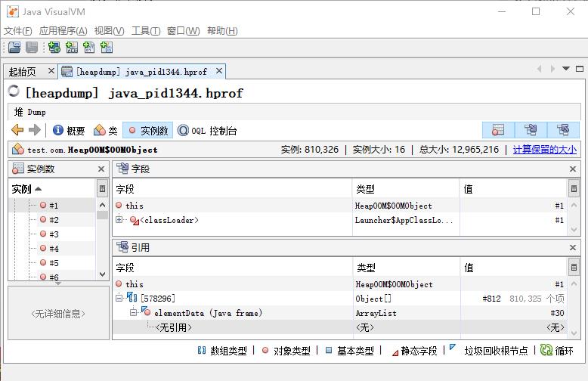Select instance #1 in the list
The image size is (588, 381).
(54, 206)
